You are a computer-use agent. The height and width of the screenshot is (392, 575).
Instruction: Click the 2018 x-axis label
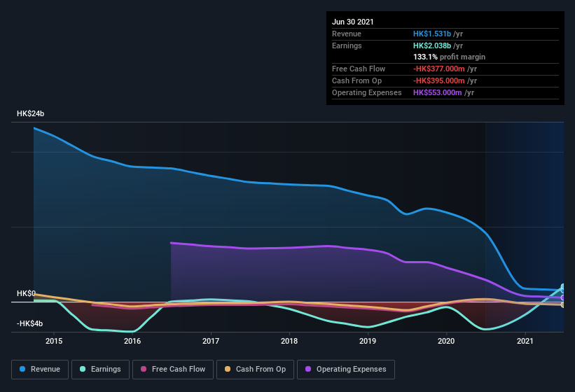[x=289, y=341]
